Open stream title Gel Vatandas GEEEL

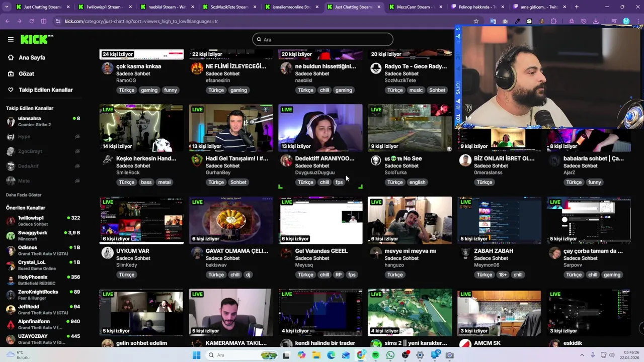coord(321,251)
